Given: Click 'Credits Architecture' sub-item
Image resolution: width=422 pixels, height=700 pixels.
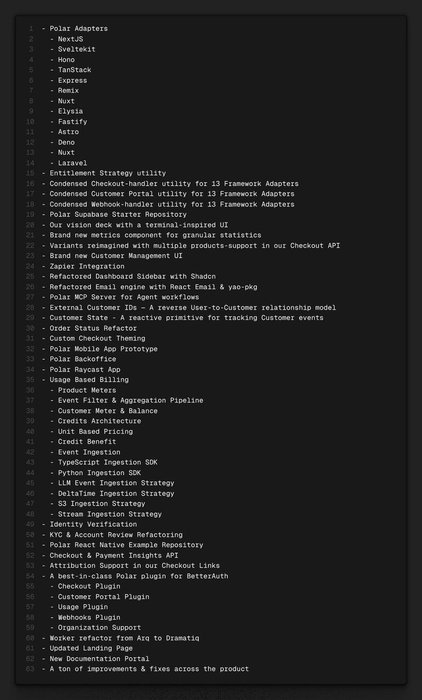Looking at the screenshot, I should 95,421.
